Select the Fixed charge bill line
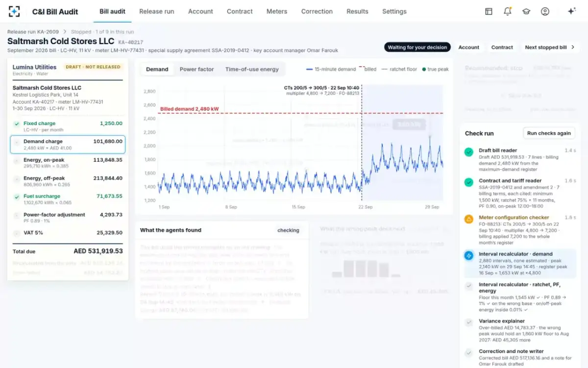Viewport: 588px width, 368px height. (x=68, y=126)
